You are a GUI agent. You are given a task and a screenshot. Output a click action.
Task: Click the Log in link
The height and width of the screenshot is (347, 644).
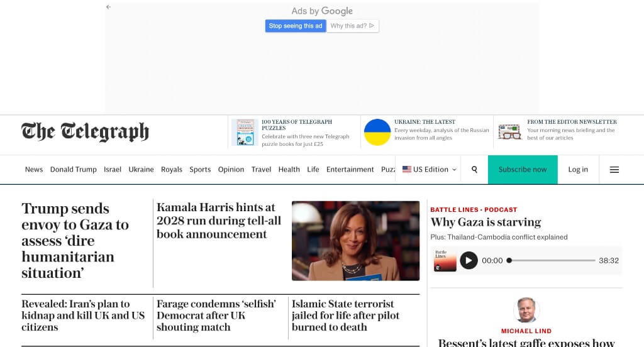(578, 170)
